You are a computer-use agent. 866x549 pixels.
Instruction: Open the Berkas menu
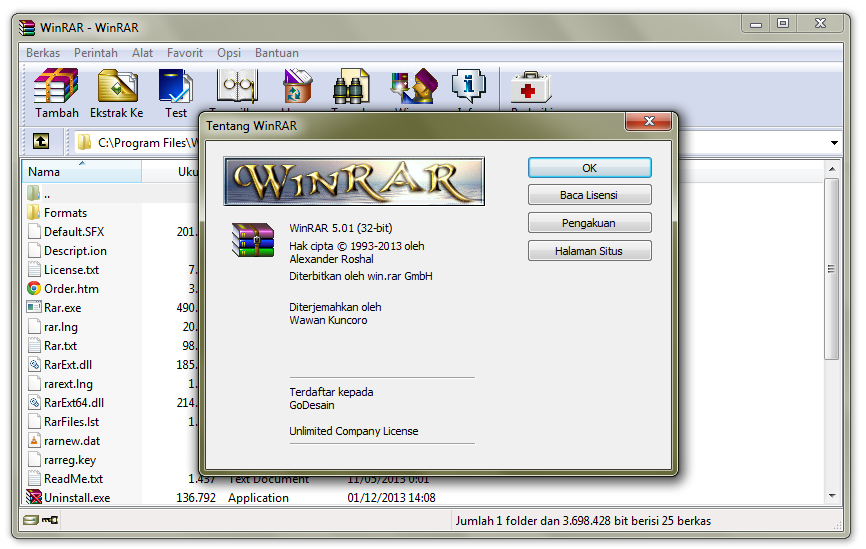click(43, 53)
